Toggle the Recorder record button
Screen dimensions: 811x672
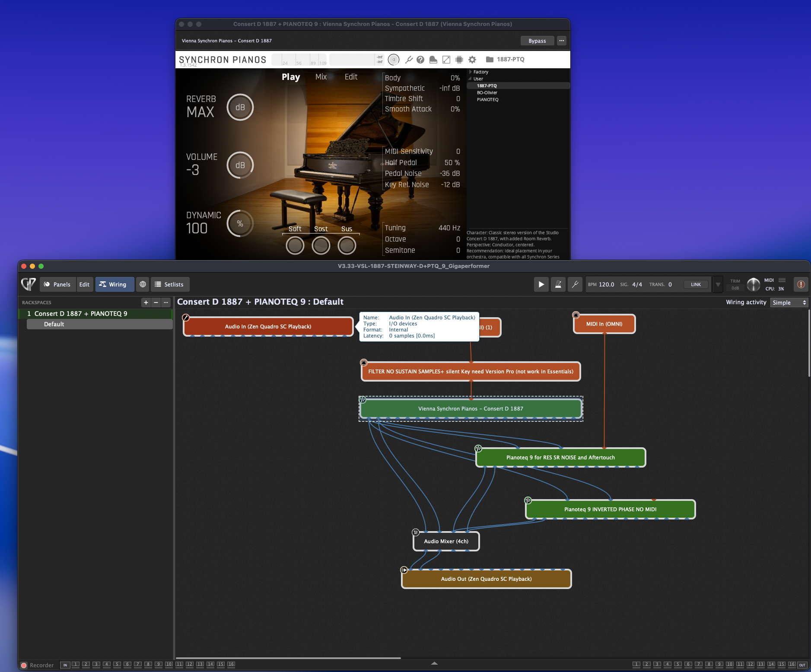(x=24, y=665)
